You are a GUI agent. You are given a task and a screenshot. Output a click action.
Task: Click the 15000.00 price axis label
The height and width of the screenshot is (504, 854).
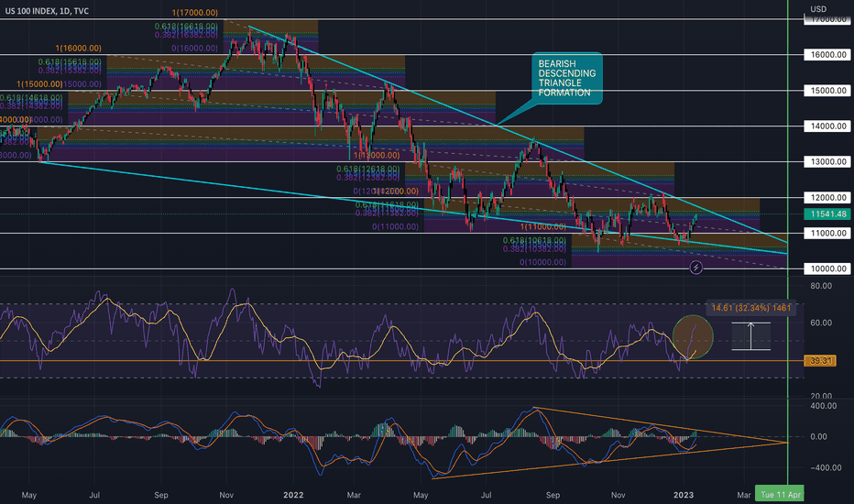[x=827, y=91]
